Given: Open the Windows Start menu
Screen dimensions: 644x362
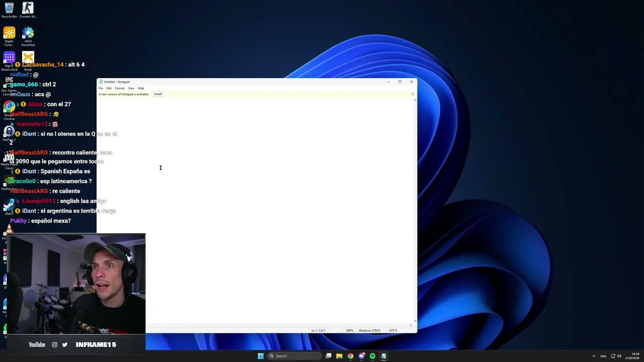Looking at the screenshot, I should click(261, 356).
